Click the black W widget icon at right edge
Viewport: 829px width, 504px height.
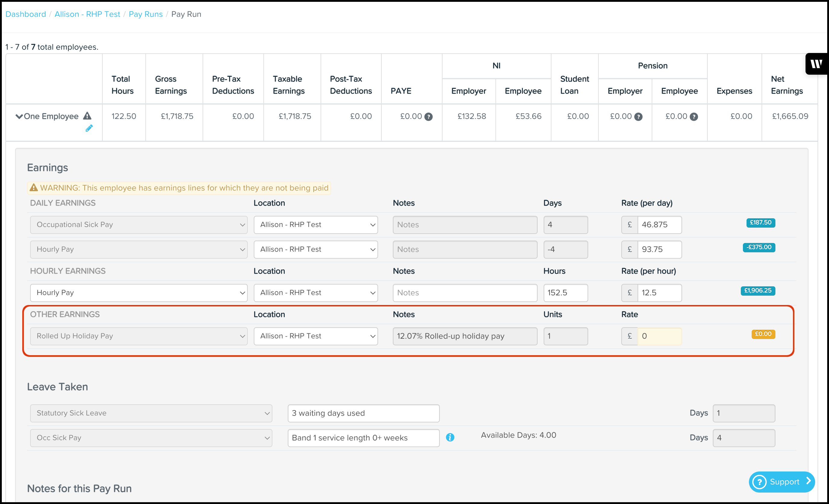(x=817, y=64)
